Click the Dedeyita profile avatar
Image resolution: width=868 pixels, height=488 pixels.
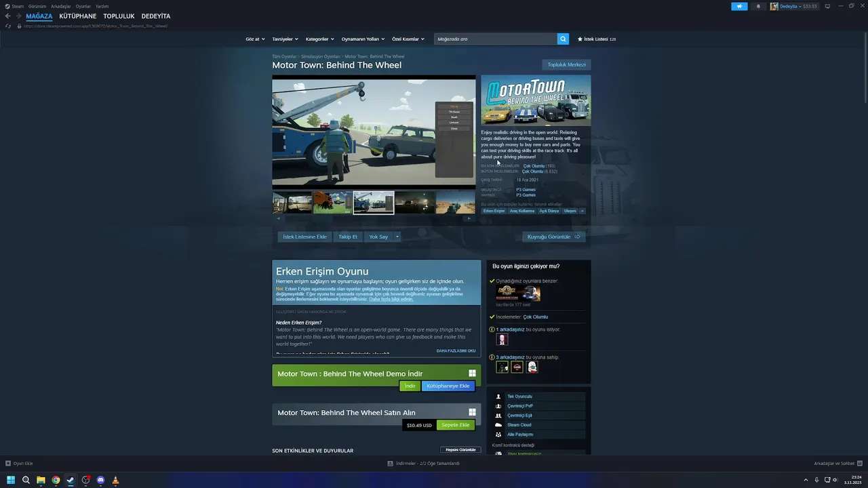pyautogui.click(x=774, y=6)
